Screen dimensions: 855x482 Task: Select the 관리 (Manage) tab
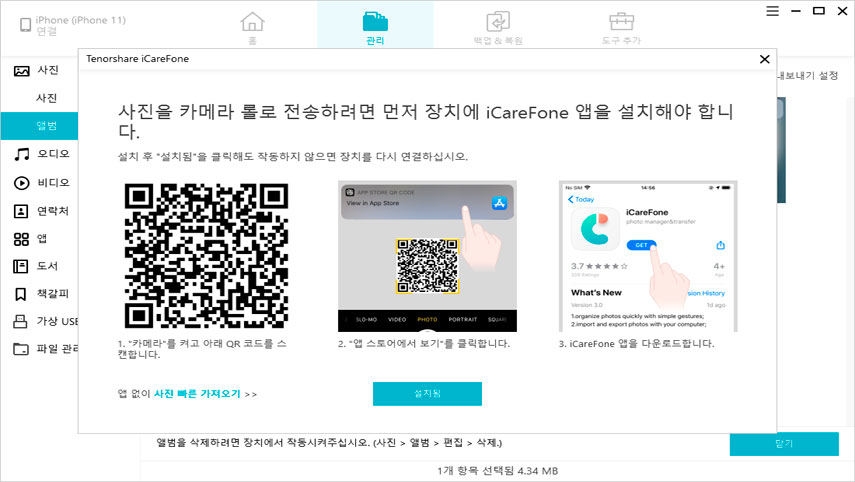click(x=375, y=27)
